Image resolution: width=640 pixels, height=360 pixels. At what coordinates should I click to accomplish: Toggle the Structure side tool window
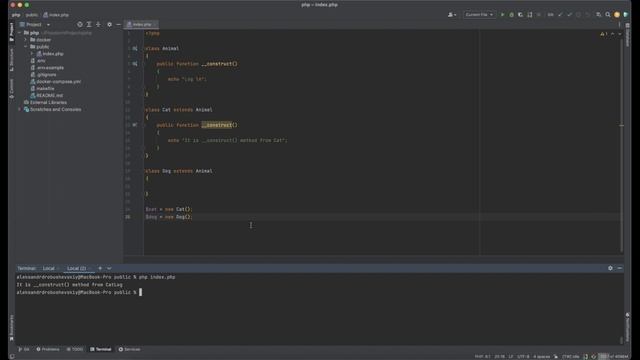(x=11, y=60)
